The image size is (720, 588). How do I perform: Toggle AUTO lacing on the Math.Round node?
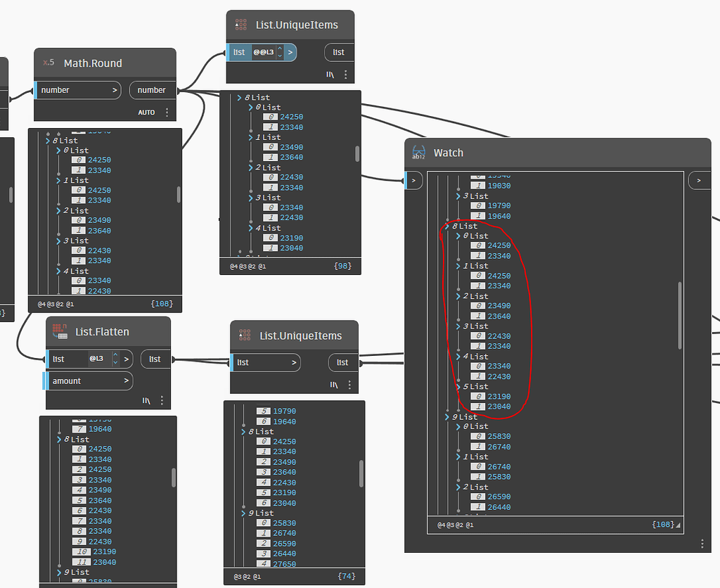tap(146, 112)
